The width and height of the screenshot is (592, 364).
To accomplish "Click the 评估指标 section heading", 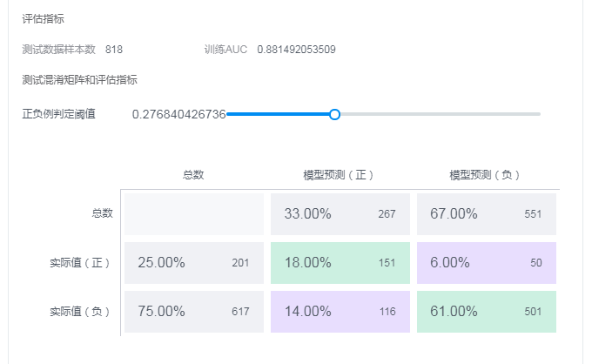I will click(43, 19).
